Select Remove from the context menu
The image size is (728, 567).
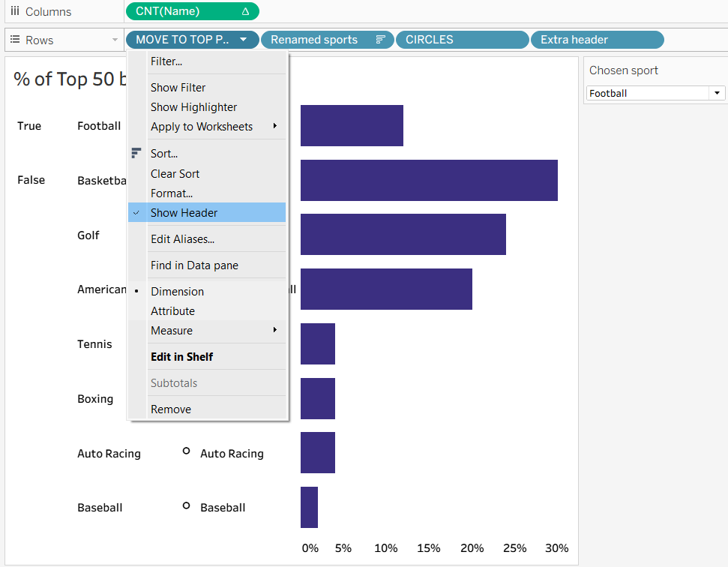point(171,409)
